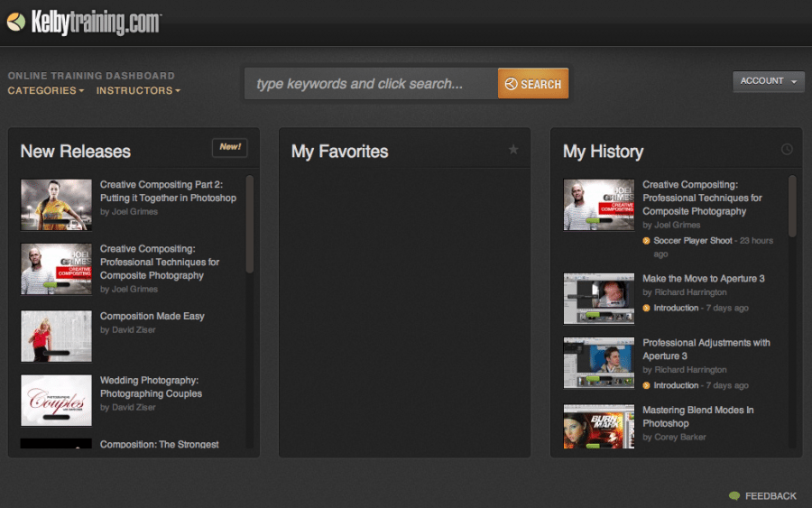Open the Composition Made Easy course
Screen dimensions: 812x508
152,316
